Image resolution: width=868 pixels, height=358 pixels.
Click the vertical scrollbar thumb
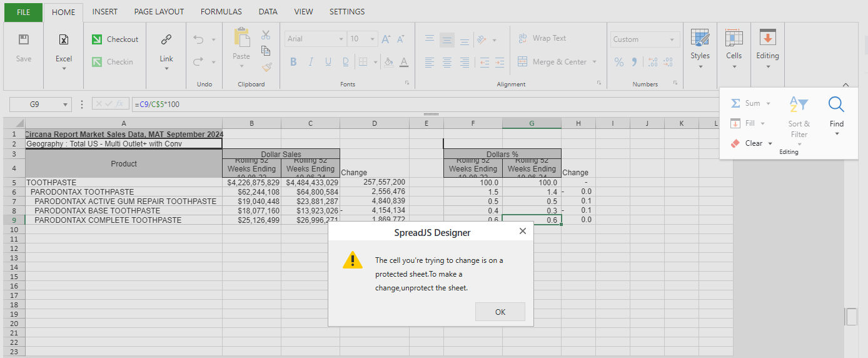pyautogui.click(x=852, y=317)
